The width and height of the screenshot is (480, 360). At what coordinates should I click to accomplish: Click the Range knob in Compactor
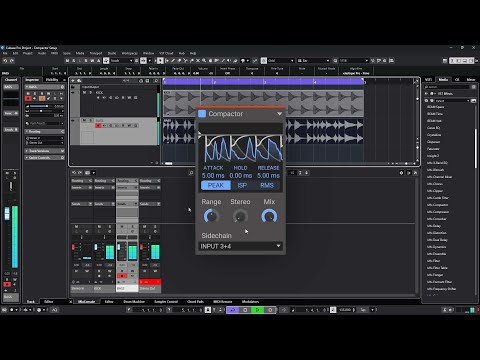coord(211,216)
